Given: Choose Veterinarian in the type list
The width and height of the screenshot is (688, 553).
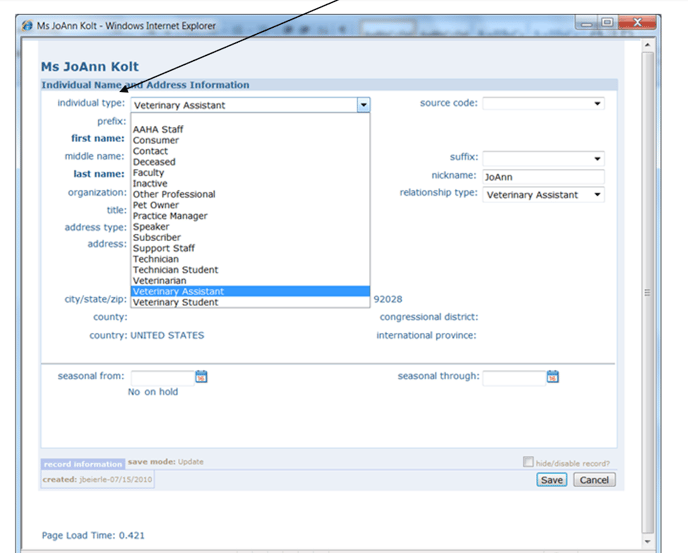Looking at the screenshot, I should [160, 281].
